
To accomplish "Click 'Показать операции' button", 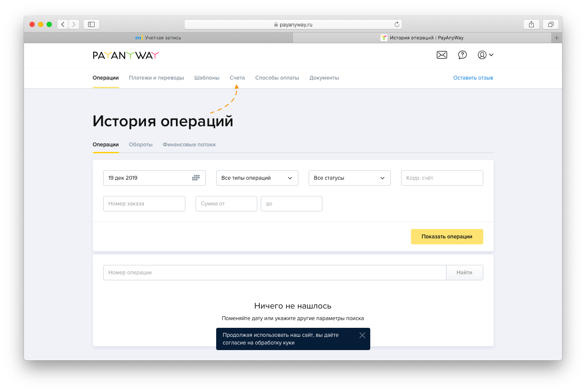I will click(x=447, y=237).
